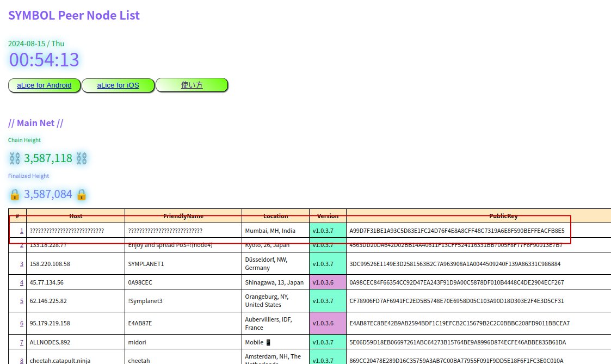Select host cheetah.catapult.ninja
Image resolution: width=611 pixels, height=364 pixels.
[60, 361]
